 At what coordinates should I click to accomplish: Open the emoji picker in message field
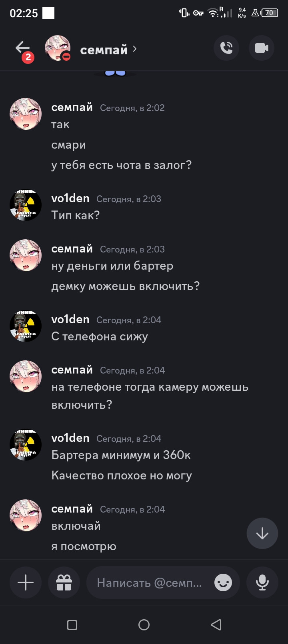coord(223,582)
